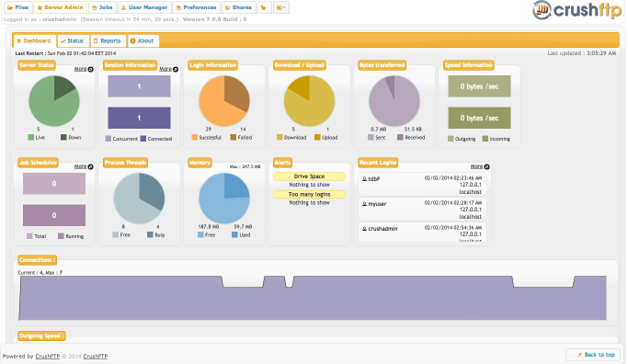Screen dimensions: 628x364
Task: Click the Down legend color swatch
Action: pos(63,137)
